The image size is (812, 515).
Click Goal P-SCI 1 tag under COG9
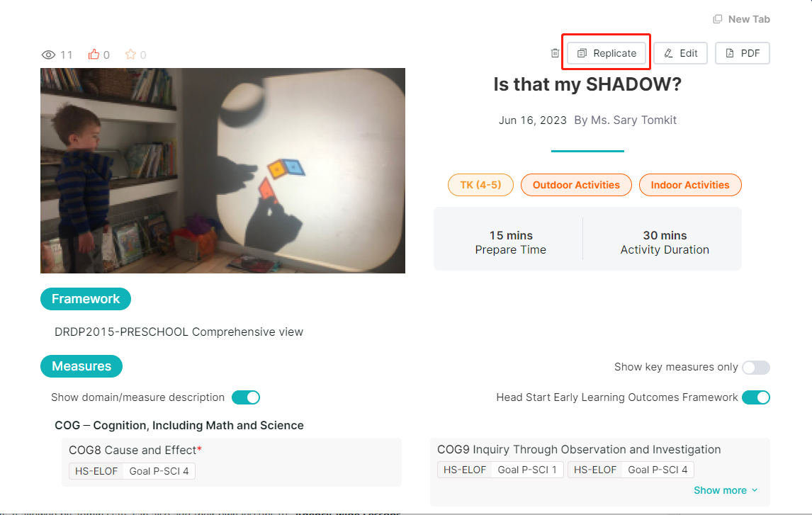(527, 470)
